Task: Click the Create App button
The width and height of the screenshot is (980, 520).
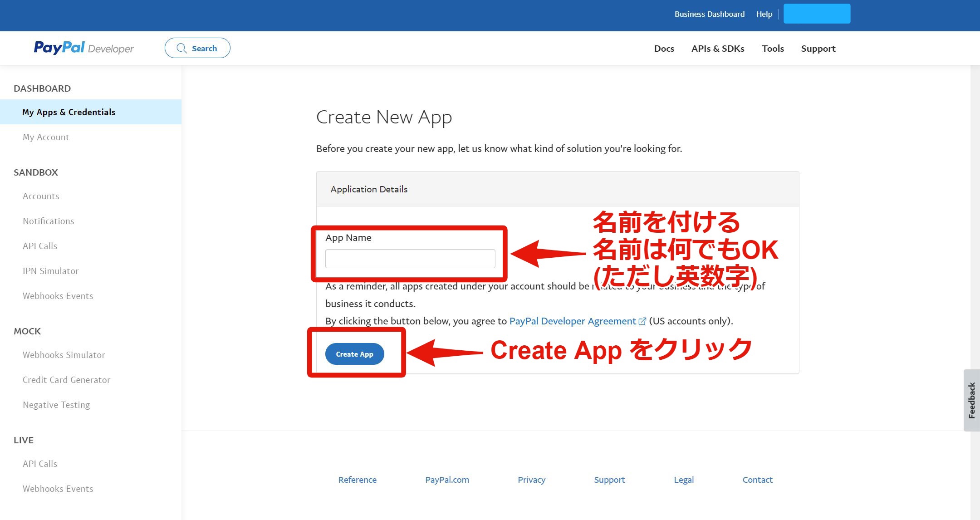Action: (x=355, y=354)
